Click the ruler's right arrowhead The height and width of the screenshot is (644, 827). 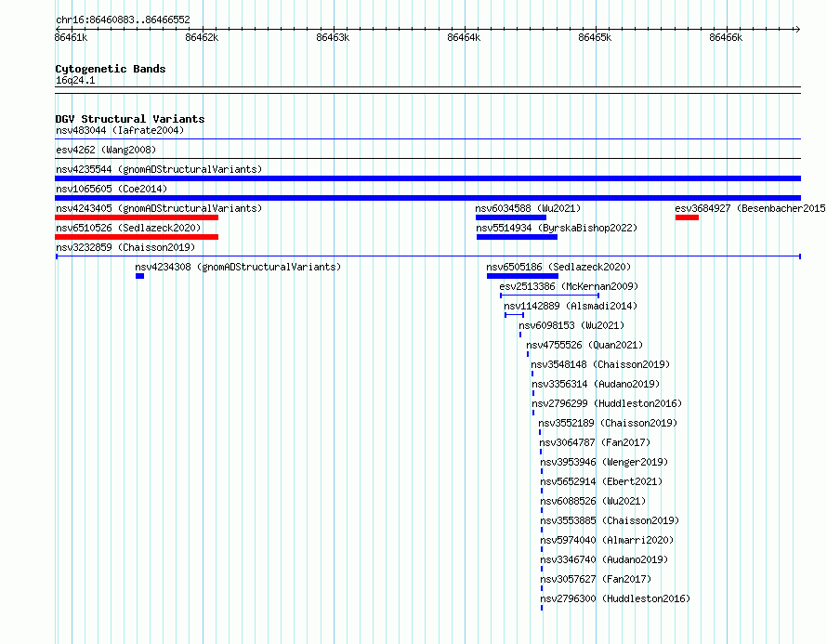tap(798, 29)
